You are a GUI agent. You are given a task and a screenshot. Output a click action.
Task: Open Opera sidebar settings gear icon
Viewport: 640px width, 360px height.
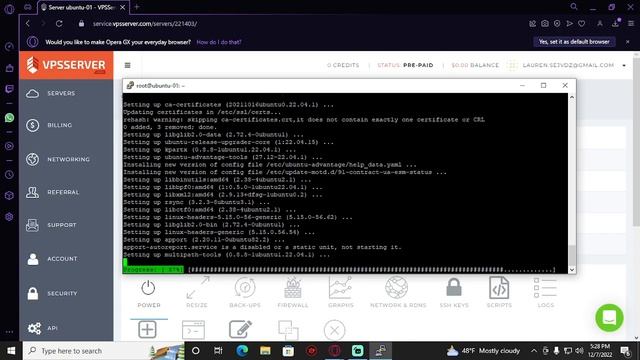tap(9, 216)
